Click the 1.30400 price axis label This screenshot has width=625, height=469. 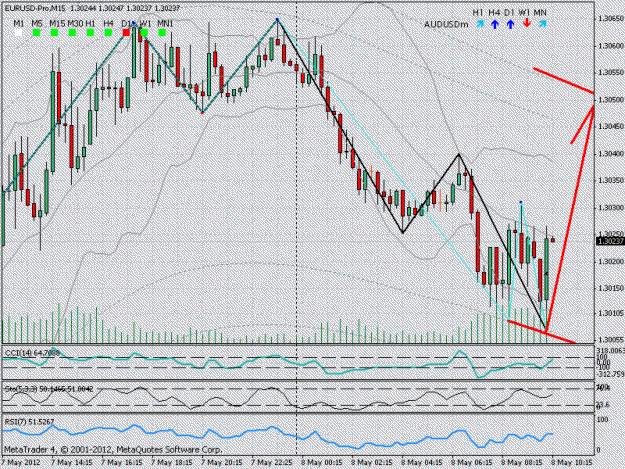pos(610,153)
